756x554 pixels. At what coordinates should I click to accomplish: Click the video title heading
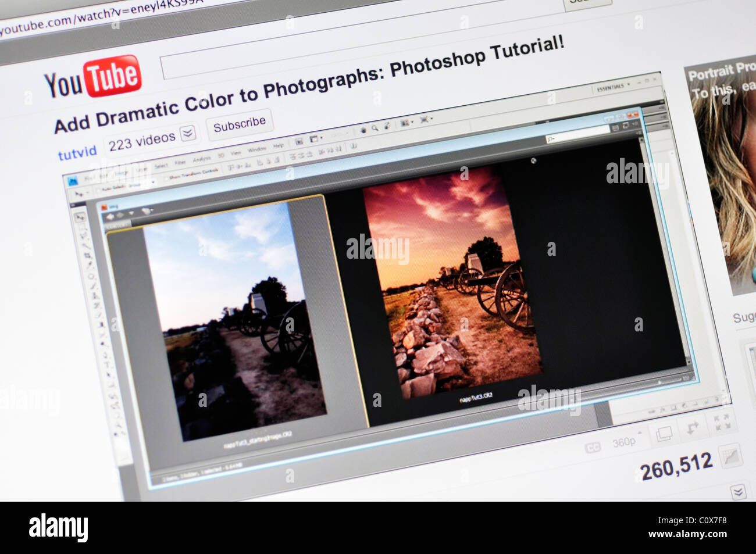tap(309, 84)
